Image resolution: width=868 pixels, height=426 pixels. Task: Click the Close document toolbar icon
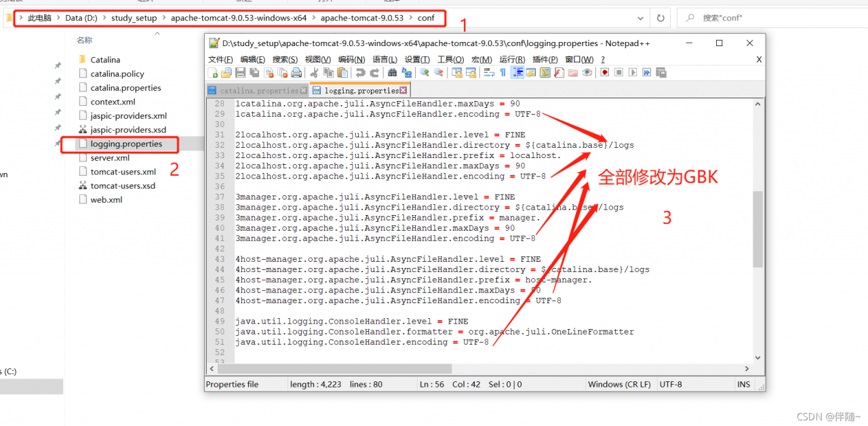click(269, 73)
